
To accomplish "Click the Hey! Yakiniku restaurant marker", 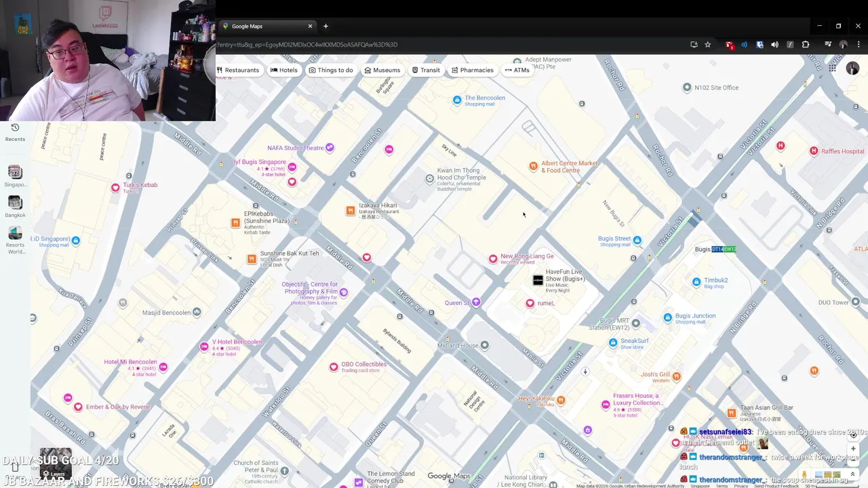I will pos(561,400).
